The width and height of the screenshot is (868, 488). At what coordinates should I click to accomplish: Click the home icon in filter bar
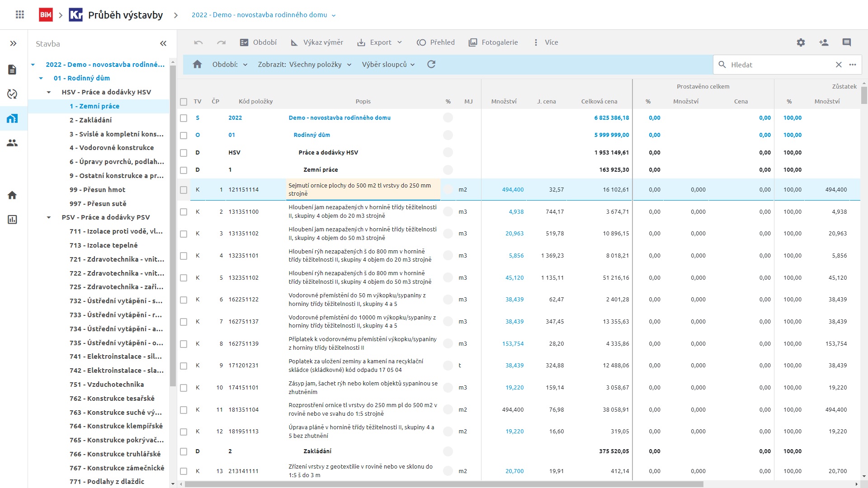pos(197,65)
